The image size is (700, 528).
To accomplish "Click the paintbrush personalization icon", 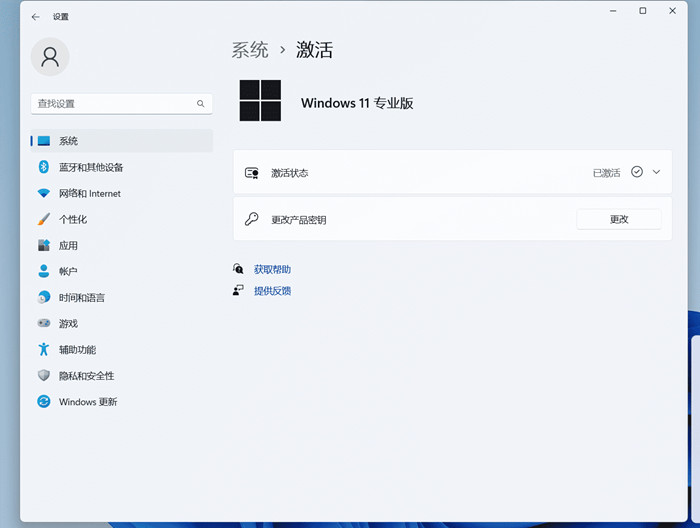I will 44,219.
